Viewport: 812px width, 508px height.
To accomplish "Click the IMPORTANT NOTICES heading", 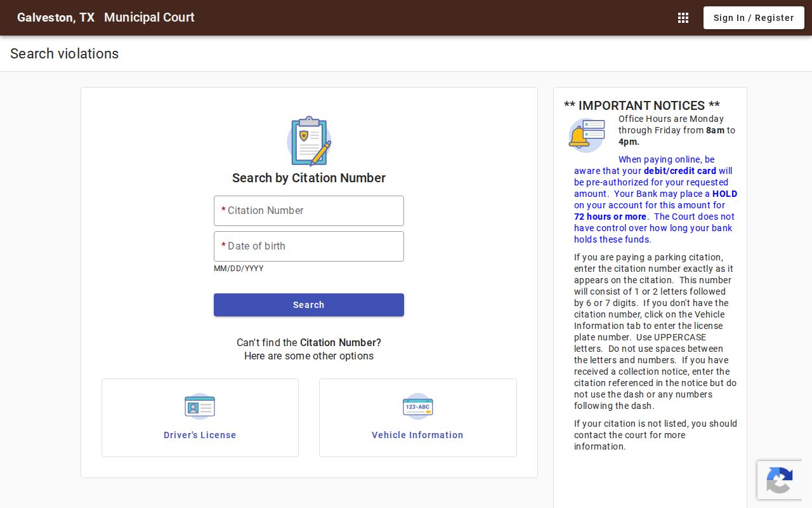I will click(x=642, y=105).
